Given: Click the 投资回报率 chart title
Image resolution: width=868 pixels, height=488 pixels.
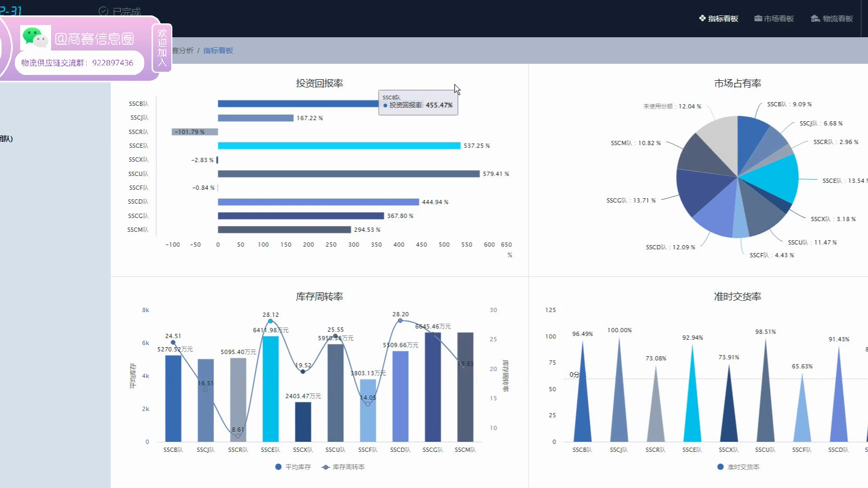Looking at the screenshot, I should coord(319,83).
